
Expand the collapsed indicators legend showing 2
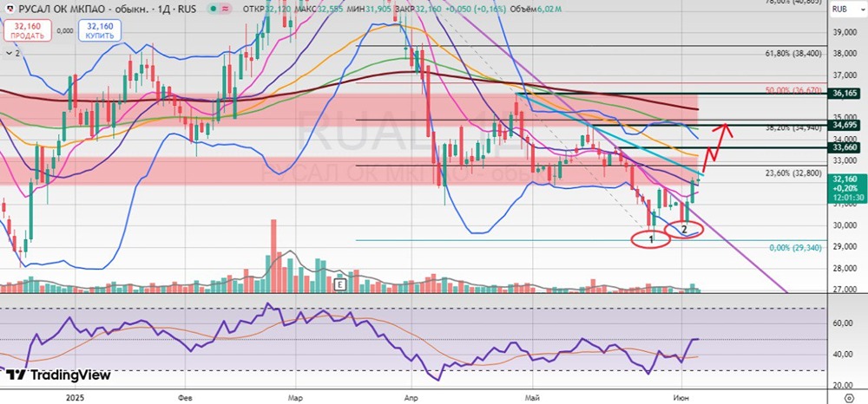coord(12,53)
